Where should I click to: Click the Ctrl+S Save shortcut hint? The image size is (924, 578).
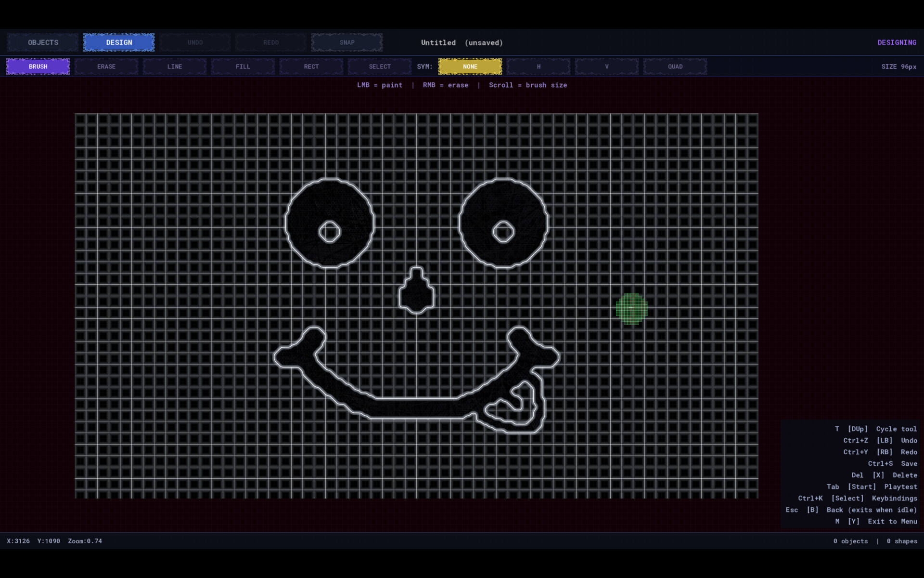[x=893, y=463]
